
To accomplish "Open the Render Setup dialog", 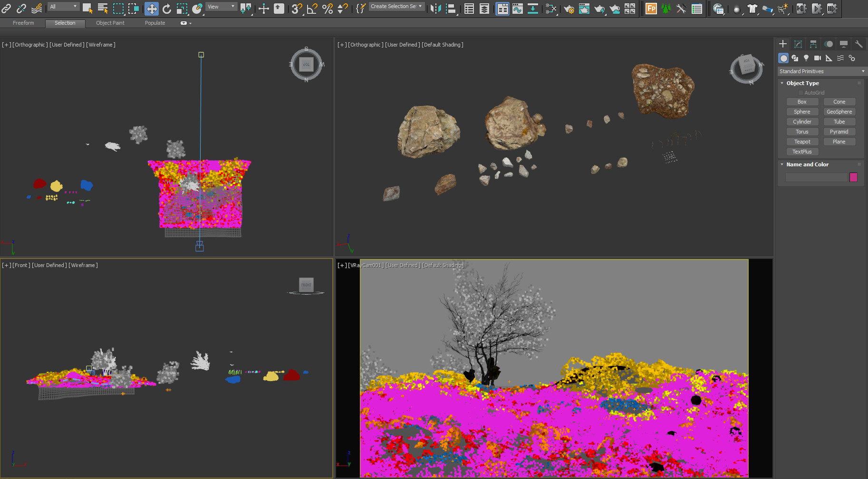I will tap(569, 8).
